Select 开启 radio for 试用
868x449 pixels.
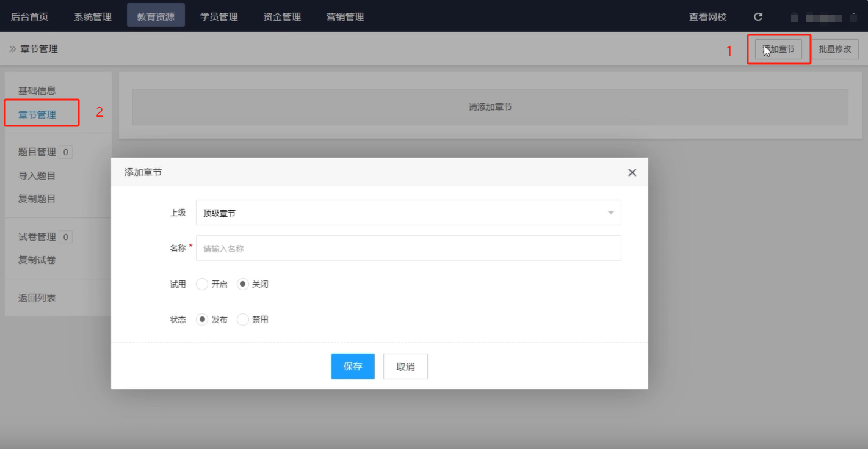pyautogui.click(x=202, y=284)
